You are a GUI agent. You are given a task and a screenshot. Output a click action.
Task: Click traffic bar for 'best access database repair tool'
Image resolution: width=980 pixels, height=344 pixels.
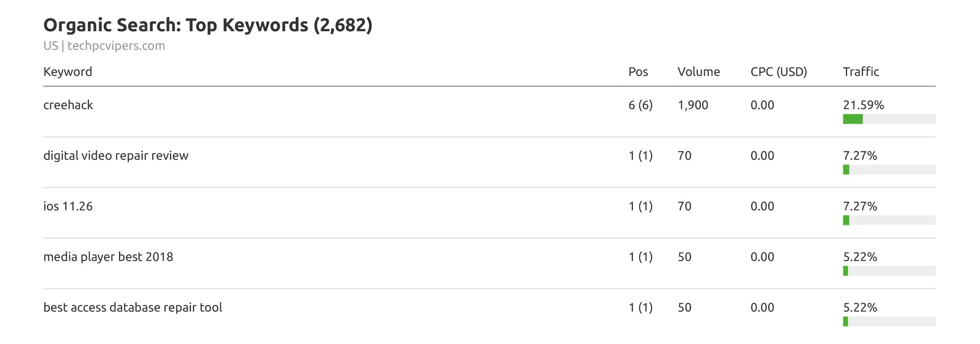tap(889, 321)
